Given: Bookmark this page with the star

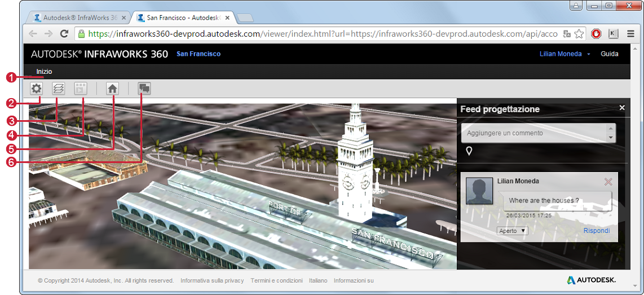Looking at the screenshot, I should [x=579, y=34].
